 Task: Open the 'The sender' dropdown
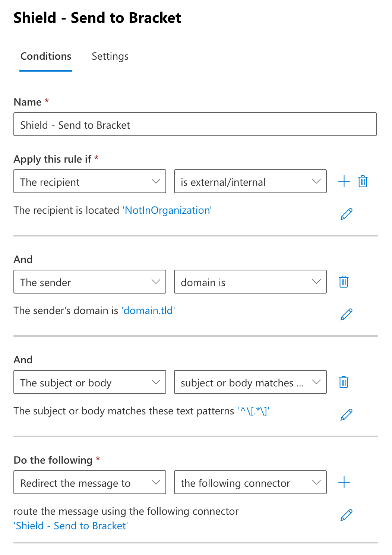[90, 282]
